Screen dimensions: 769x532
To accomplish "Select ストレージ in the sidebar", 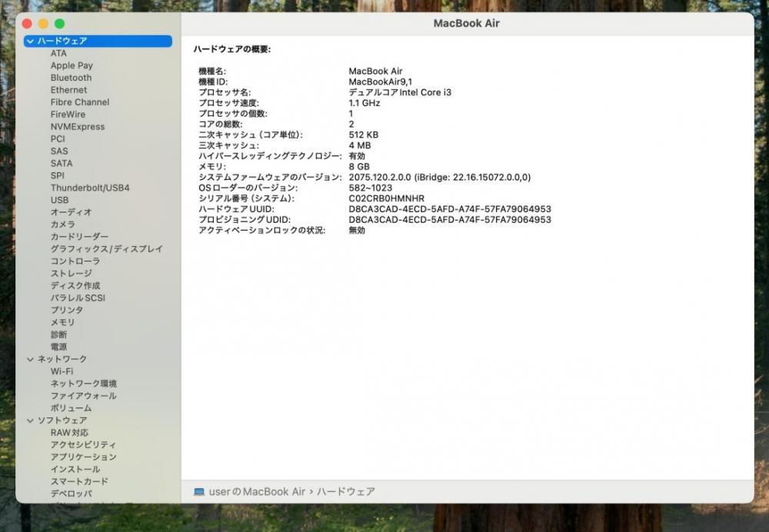I will [71, 274].
